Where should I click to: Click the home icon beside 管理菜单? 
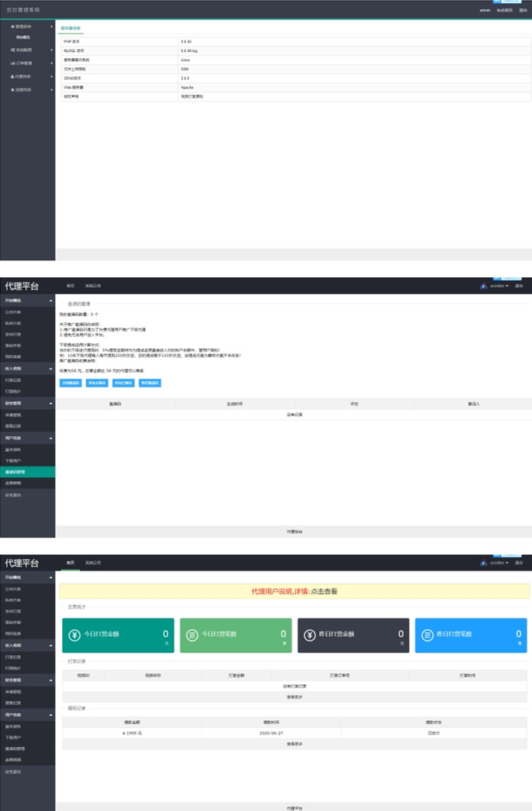pyautogui.click(x=12, y=27)
